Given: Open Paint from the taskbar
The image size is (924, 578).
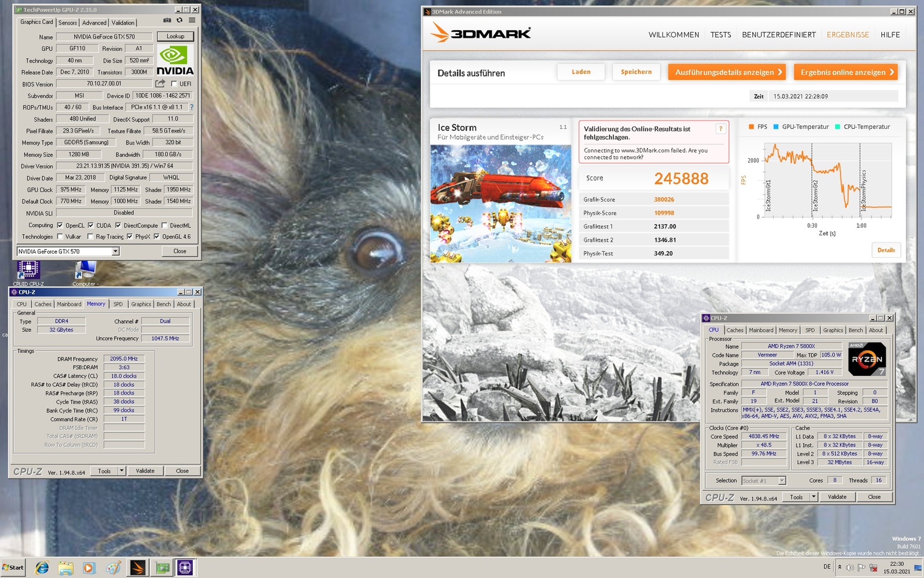Looking at the screenshot, I should 113,568.
